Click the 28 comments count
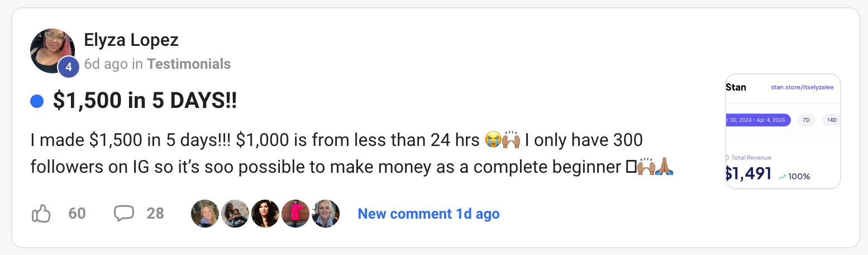The width and height of the screenshot is (868, 255). (155, 214)
